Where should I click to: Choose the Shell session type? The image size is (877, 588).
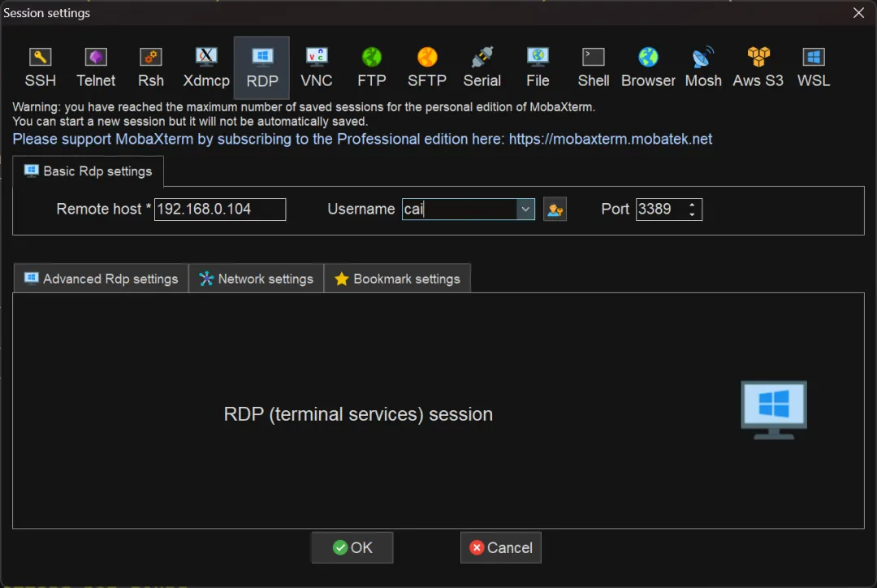click(x=594, y=67)
